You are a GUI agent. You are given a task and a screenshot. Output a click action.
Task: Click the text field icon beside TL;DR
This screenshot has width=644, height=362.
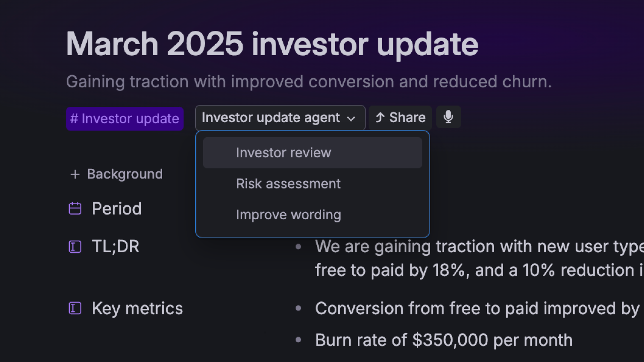click(x=75, y=247)
